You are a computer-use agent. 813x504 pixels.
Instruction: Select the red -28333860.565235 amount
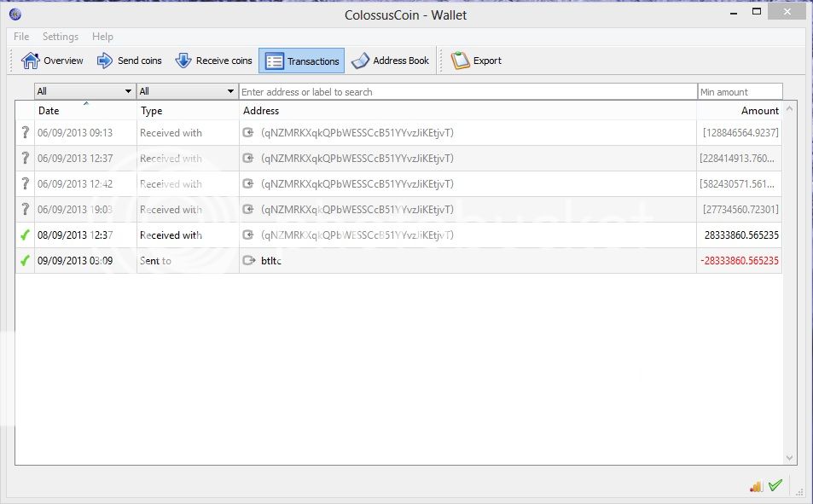coord(740,260)
